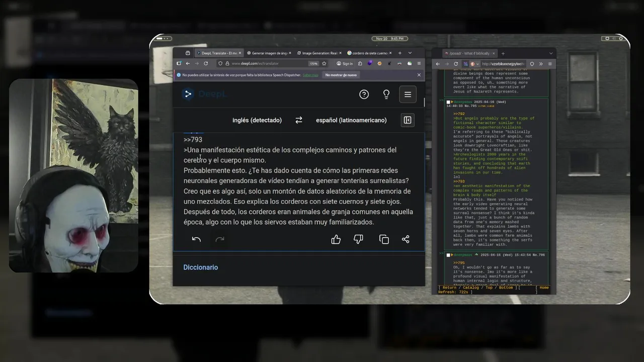The height and width of the screenshot is (362, 644).
Task: Copy the translated text
Action: [x=384, y=239]
